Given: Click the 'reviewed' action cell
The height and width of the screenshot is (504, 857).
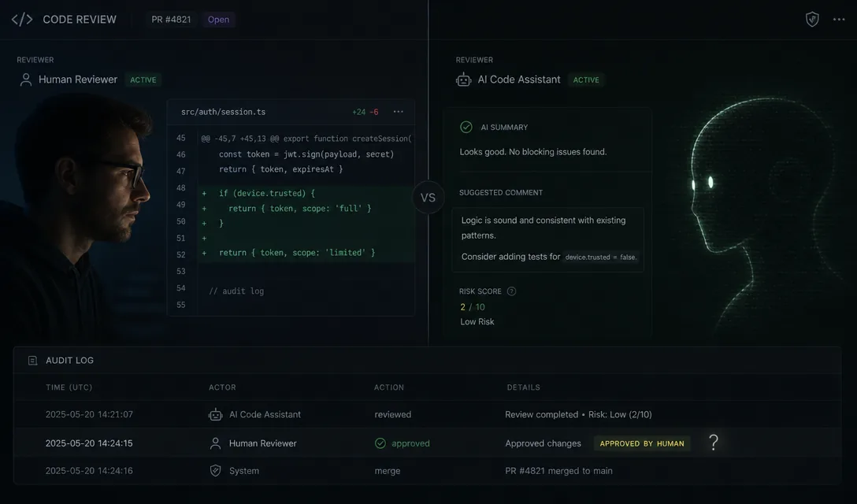Looking at the screenshot, I should click(x=393, y=415).
